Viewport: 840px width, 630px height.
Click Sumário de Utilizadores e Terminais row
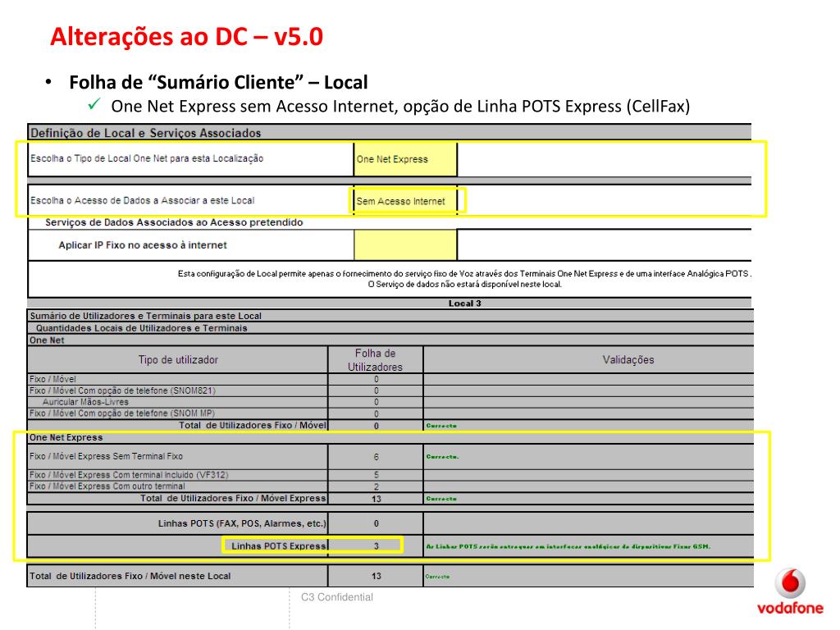[x=390, y=316]
